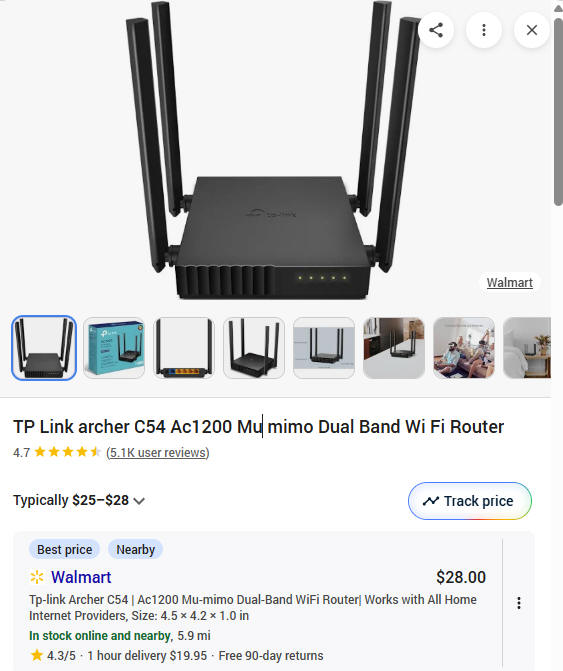The image size is (563, 671).
Task: Click the Walmart image source label
Action: (x=510, y=282)
